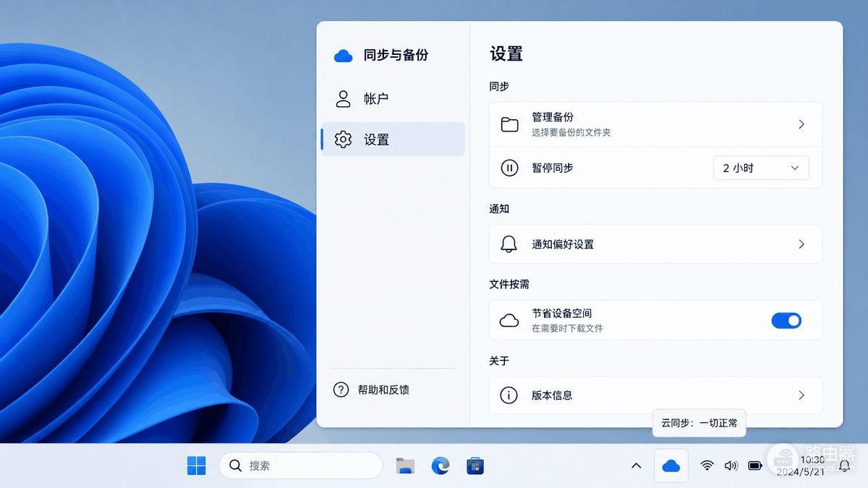The height and width of the screenshot is (488, 868).
Task: Click the person icon next to 帐户
Action: [343, 98]
